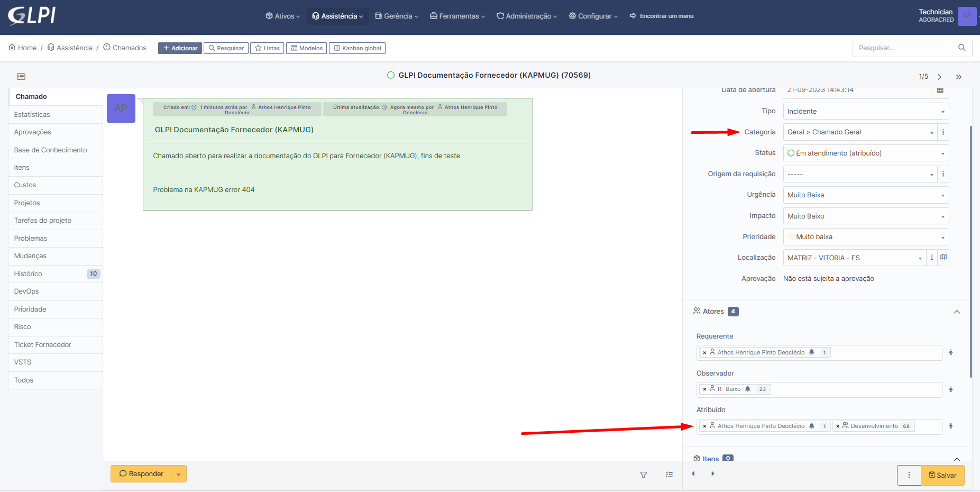The image size is (980, 492).
Task: Open the Modelos button
Action: click(x=306, y=48)
